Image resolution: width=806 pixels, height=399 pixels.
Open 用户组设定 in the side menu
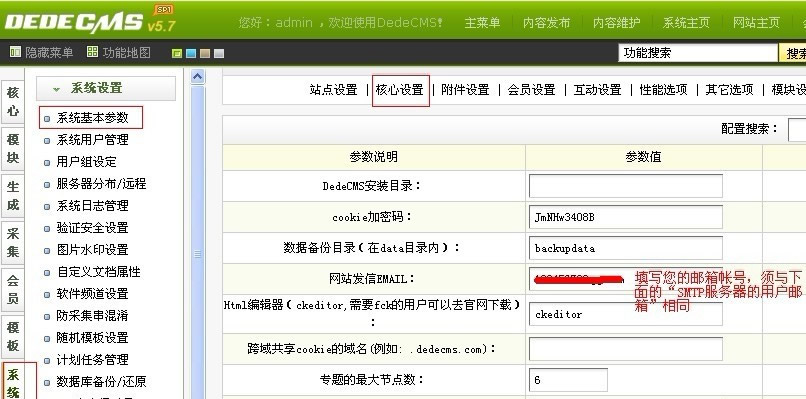(x=86, y=162)
